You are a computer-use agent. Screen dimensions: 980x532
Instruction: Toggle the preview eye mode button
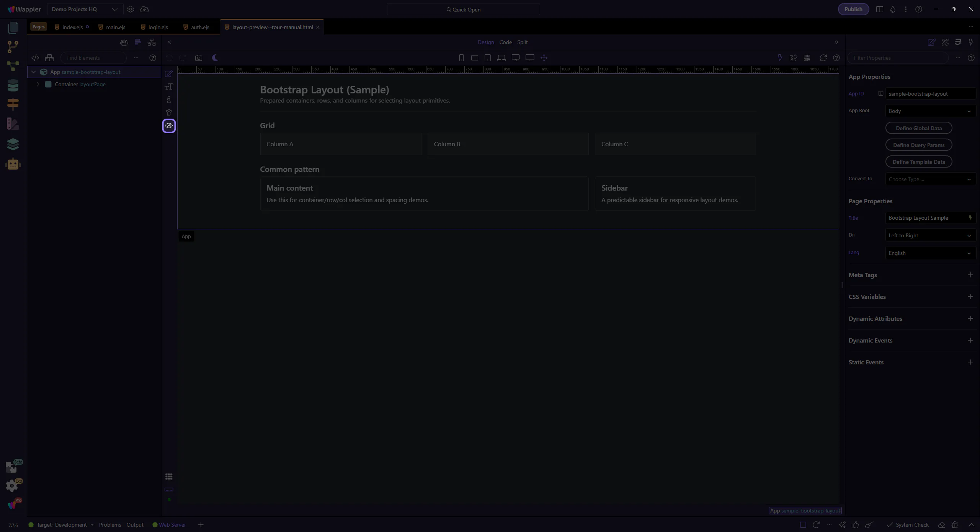[169, 126]
